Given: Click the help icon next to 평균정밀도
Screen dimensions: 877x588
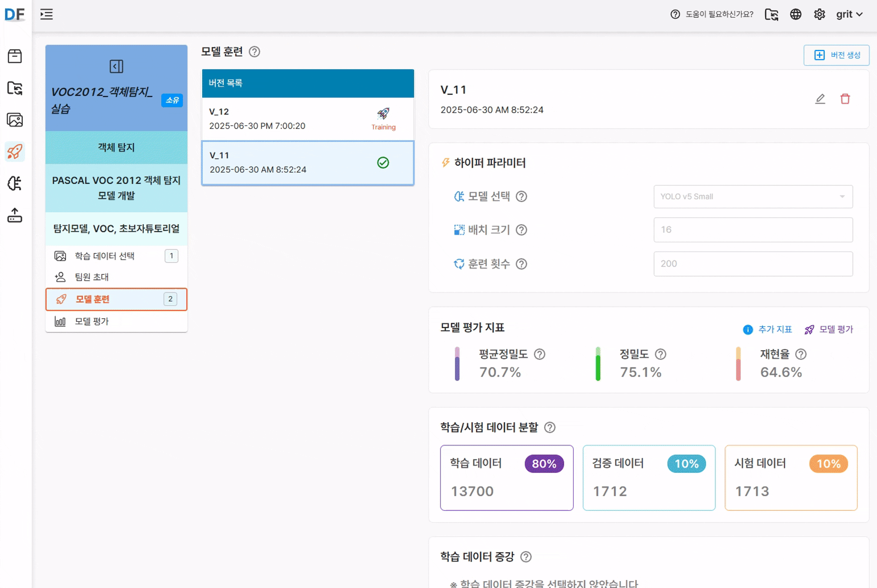Looking at the screenshot, I should coord(539,354).
